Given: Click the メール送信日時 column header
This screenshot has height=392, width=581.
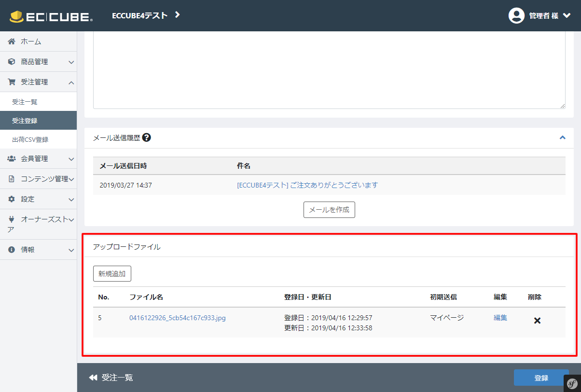Looking at the screenshot, I should click(123, 166).
